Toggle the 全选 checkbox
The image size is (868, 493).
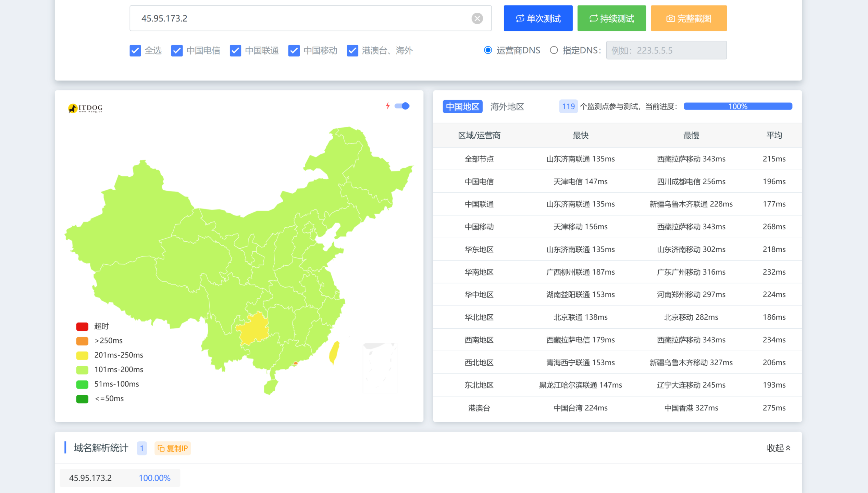[135, 50]
